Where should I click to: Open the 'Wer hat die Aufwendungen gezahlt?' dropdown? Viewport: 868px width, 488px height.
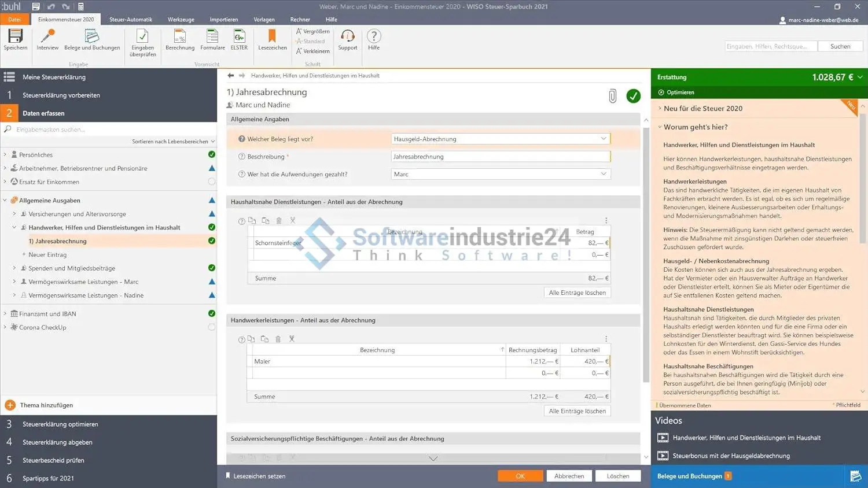click(x=500, y=174)
